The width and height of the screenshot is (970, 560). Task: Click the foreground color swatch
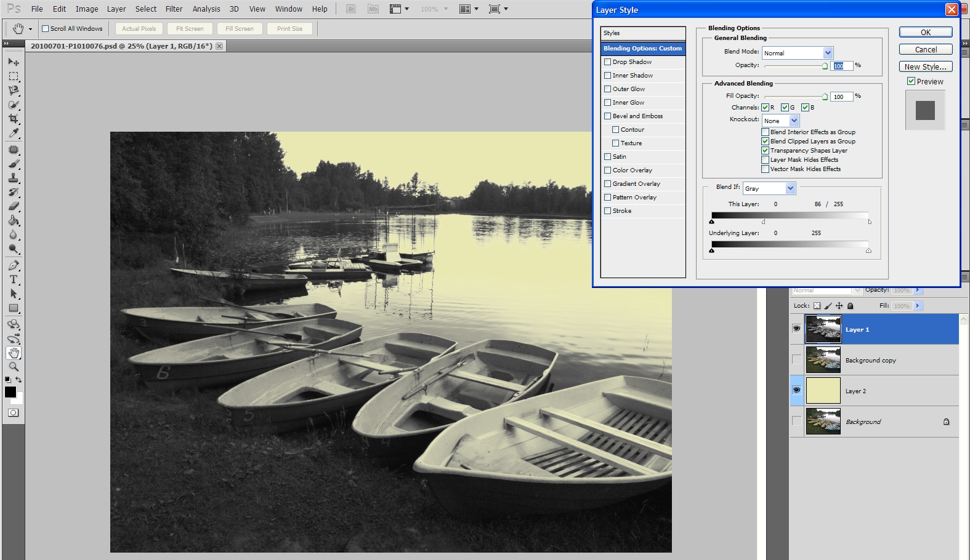pyautogui.click(x=10, y=392)
